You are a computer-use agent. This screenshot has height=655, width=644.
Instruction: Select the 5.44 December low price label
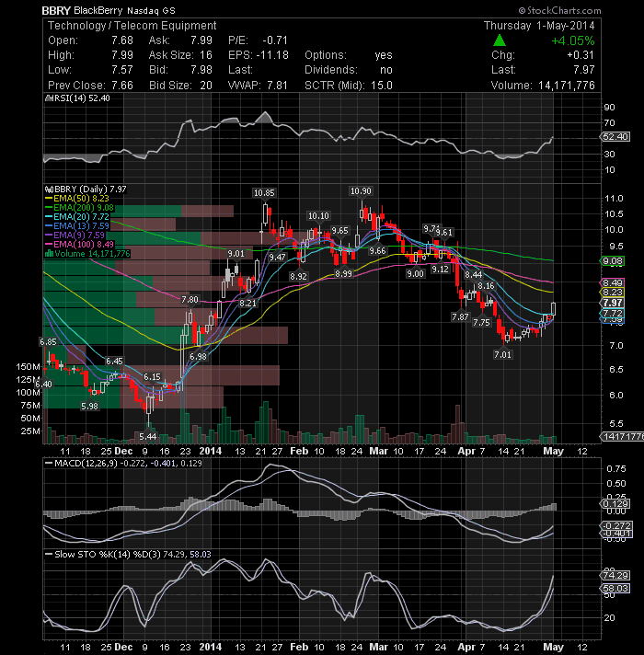point(148,437)
